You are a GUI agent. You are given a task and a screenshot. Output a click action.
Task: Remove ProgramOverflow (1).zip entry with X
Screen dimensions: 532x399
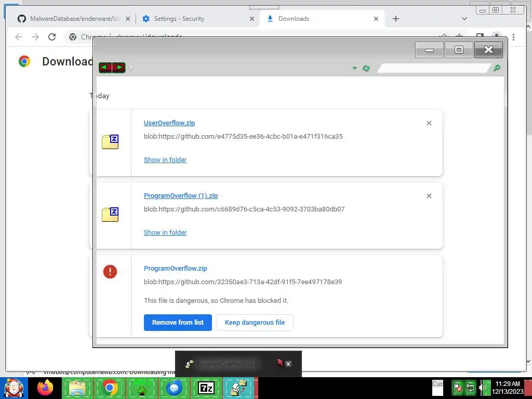click(x=429, y=196)
